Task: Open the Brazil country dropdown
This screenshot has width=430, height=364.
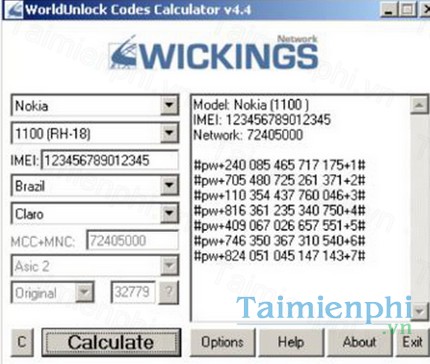Action: click(169, 185)
